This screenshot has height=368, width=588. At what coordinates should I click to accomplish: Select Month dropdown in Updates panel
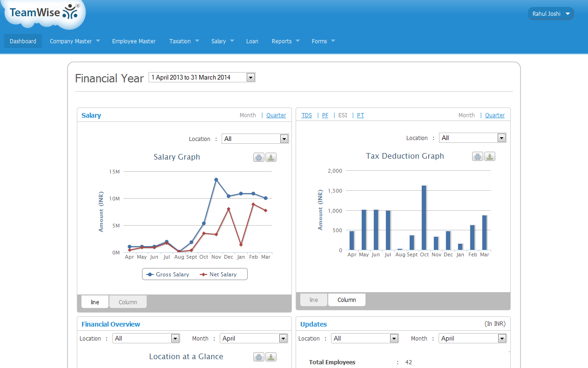[x=472, y=339]
